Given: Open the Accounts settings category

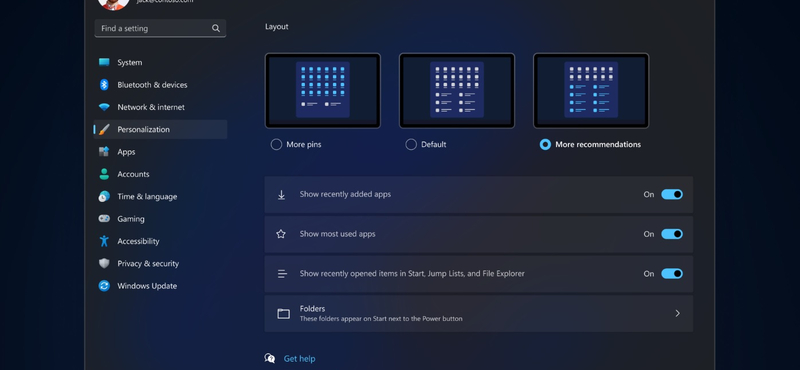Looking at the screenshot, I should pos(133,174).
